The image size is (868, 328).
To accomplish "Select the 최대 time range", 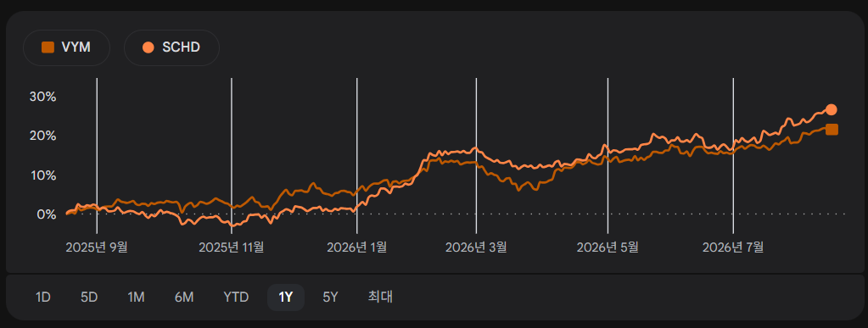I will coord(380,297).
